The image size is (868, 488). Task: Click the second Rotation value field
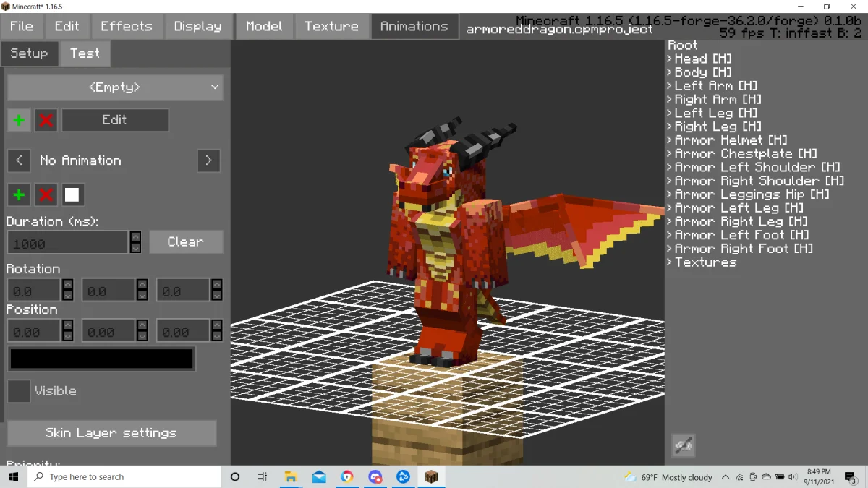coord(109,291)
